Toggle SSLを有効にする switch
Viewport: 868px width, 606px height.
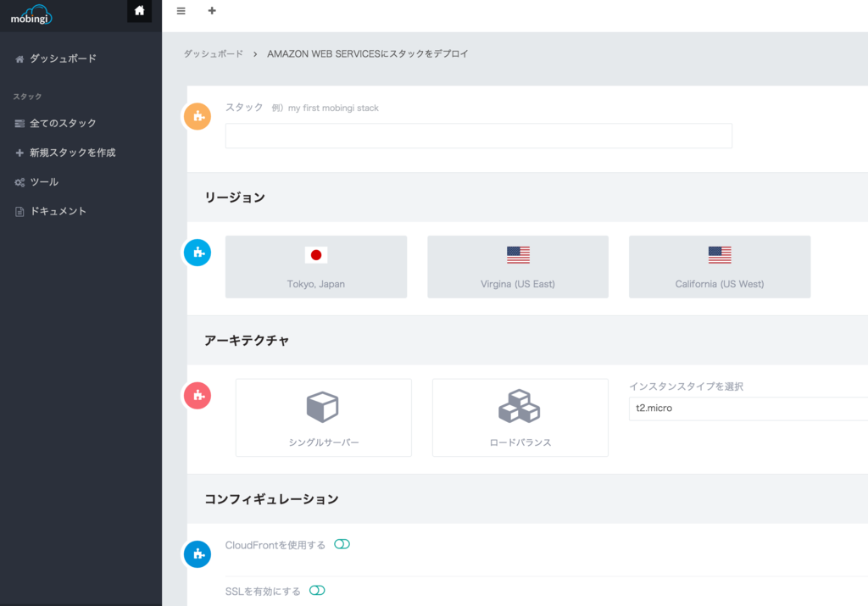point(317,591)
